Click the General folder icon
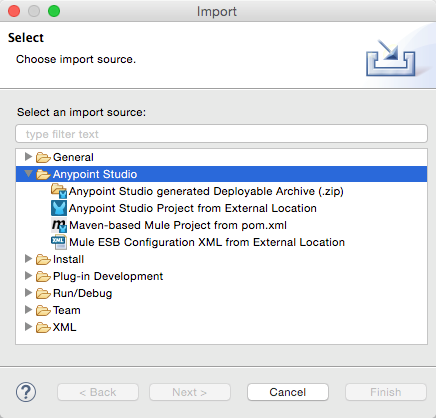Viewport: 436px width, 418px height. tap(43, 157)
